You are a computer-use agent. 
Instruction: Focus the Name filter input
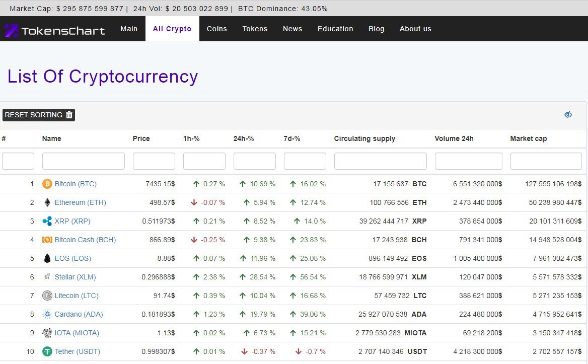(83, 161)
